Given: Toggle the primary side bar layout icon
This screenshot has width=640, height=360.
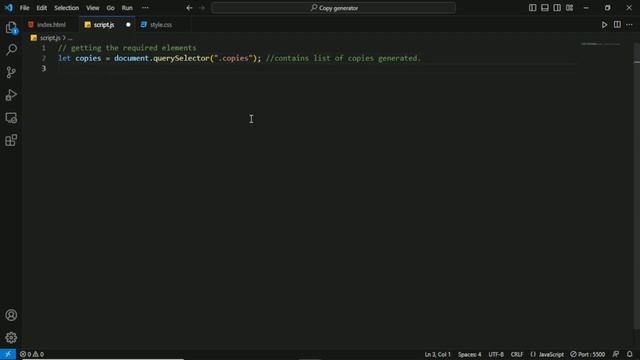Looking at the screenshot, I should click(x=532, y=8).
